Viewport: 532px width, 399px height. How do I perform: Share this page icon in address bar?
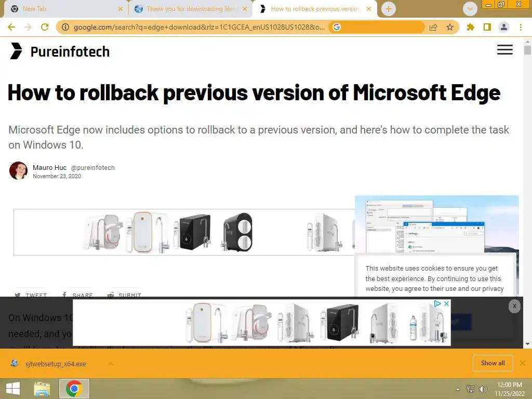click(433, 27)
